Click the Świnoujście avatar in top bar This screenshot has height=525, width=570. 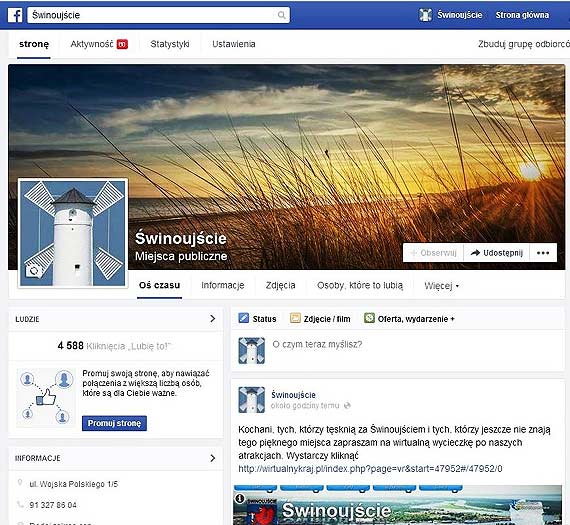click(x=425, y=15)
